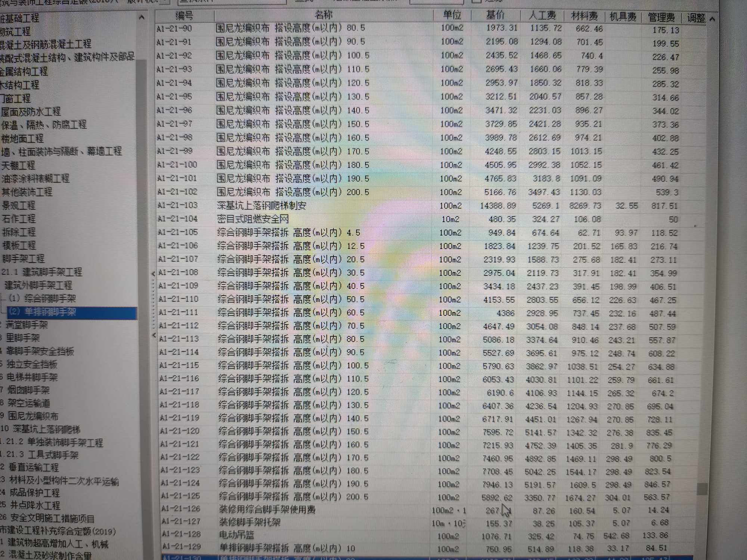Open 楼地面工程 in the tree
This screenshot has height=560, width=747.
tap(22, 139)
